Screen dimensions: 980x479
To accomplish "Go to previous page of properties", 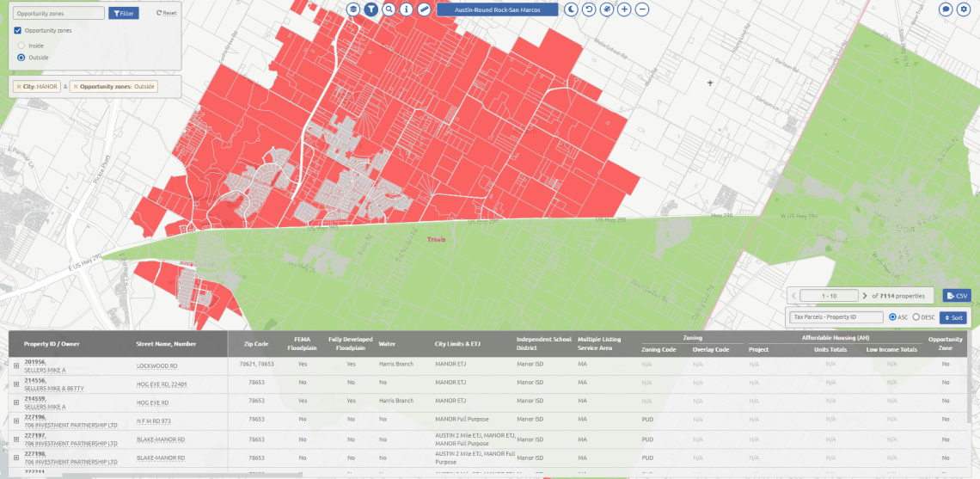I will (793, 296).
